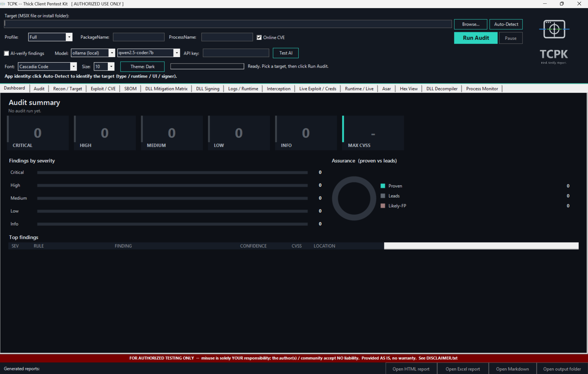Click the MAX CVSS card
Viewport: 588px width, 374px height.
click(x=373, y=133)
